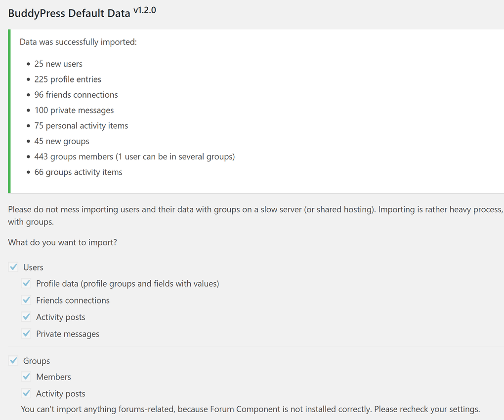The height and width of the screenshot is (420, 504).
Task: Click the 'Groups' label text
Action: (37, 361)
